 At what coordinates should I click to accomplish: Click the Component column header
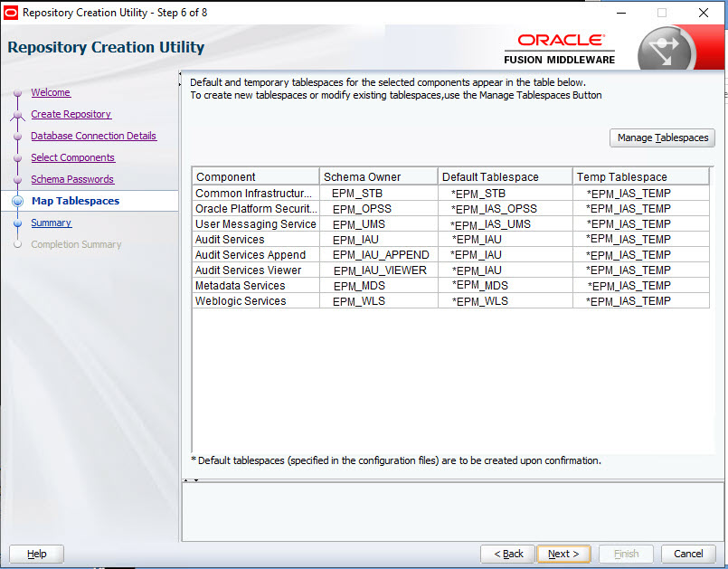click(256, 177)
